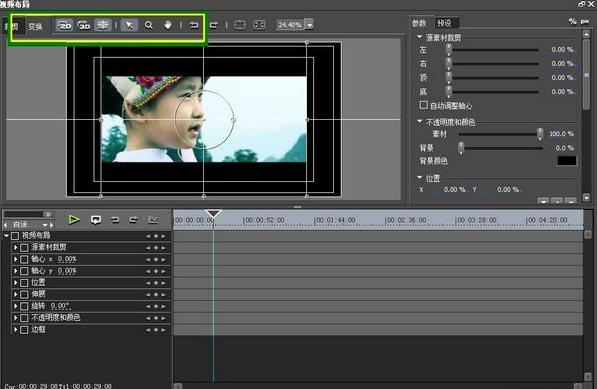Enable the 不透明度和颜色 keyframe checkbox

(x=24, y=318)
